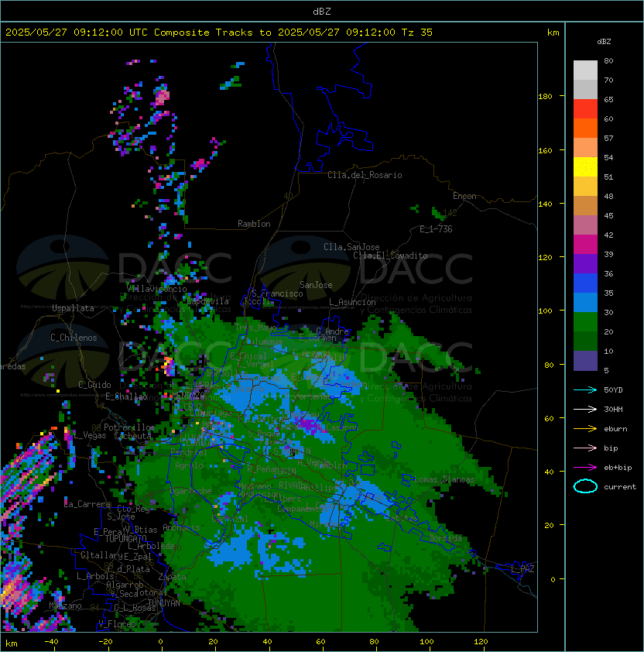Click the 'Villavicencio' map label
This screenshot has height=652, width=644.
(156, 289)
